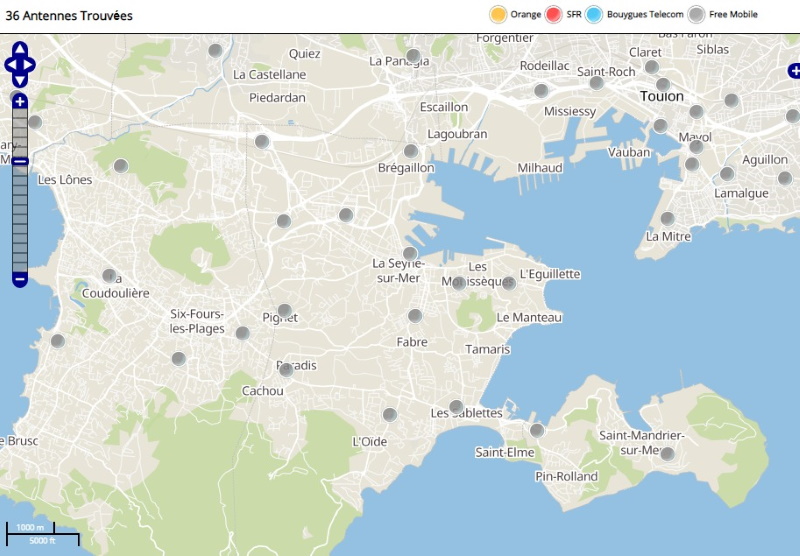Zoom in with the plus button
800x556 pixels.
[x=20, y=101]
